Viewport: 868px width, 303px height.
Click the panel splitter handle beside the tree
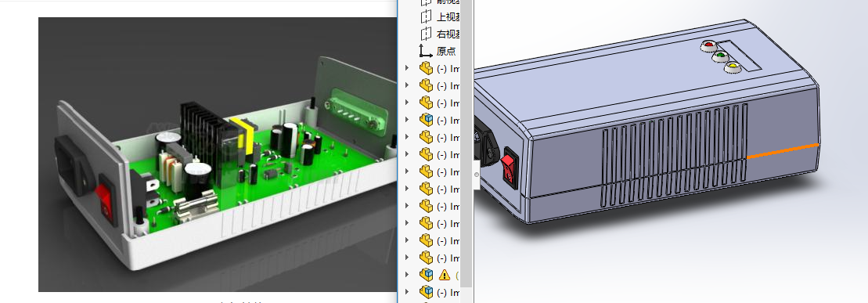[x=476, y=175]
